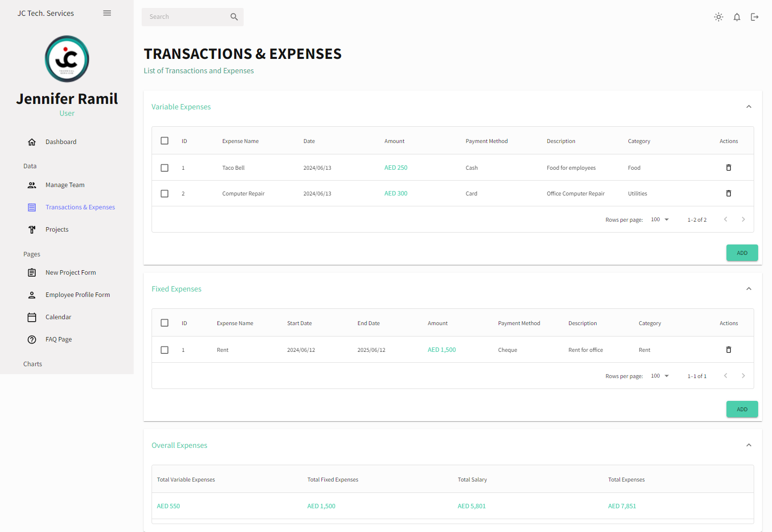Image resolution: width=772 pixels, height=532 pixels.
Task: Select the Taco Bell row checkbox
Action: 164,168
